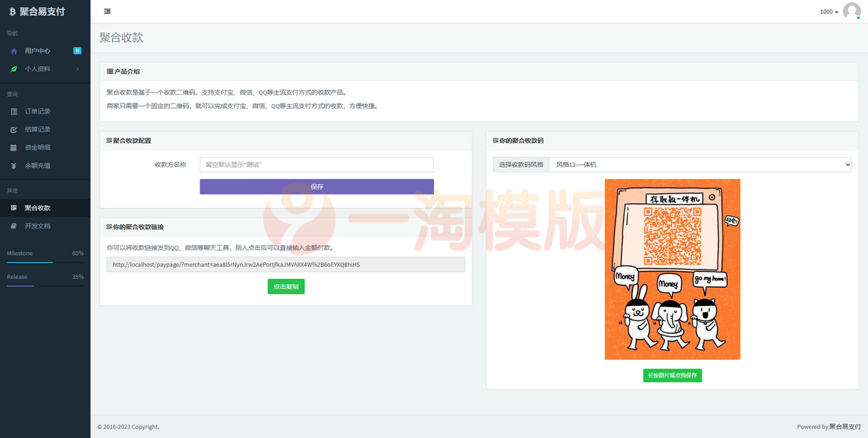This screenshot has width=868, height=438.
Task: Focus the 收款方名称 input field
Action: tap(317, 165)
